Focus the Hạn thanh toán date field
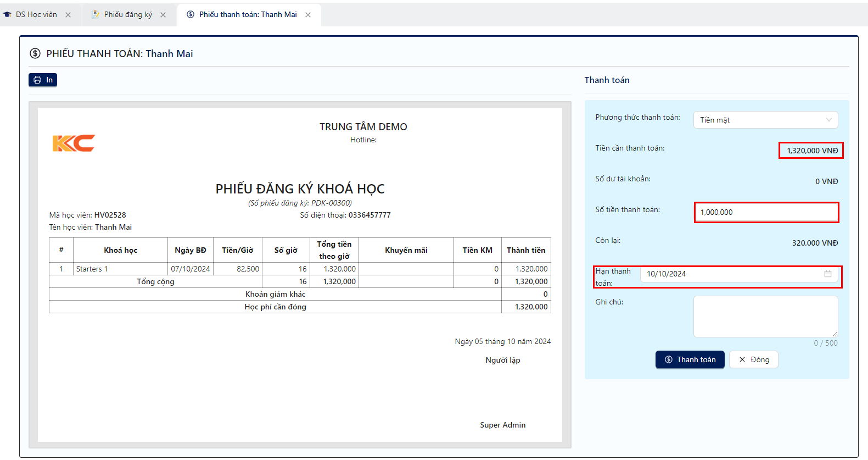Viewport: 868px width, 460px height. (739, 274)
